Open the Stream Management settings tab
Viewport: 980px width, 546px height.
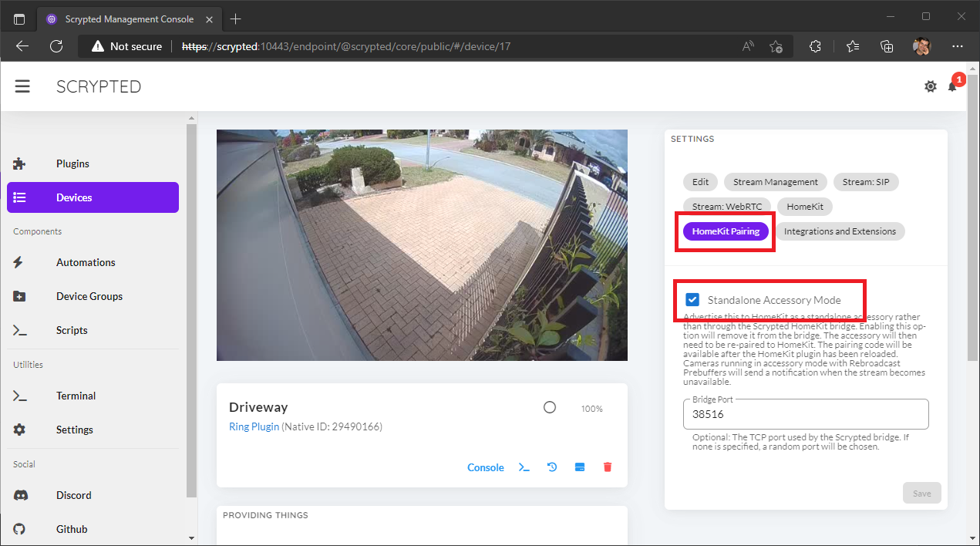coord(775,181)
